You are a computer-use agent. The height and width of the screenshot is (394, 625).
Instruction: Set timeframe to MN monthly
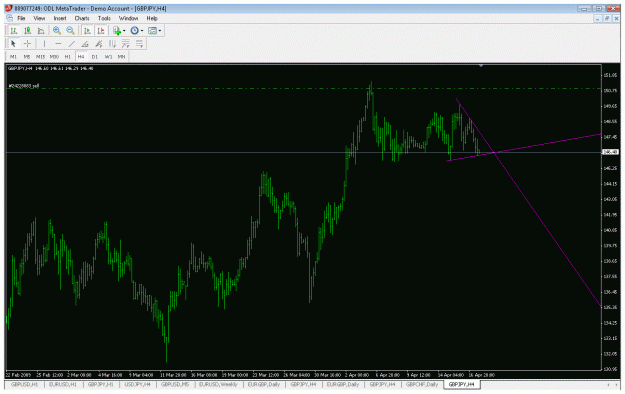[122, 57]
